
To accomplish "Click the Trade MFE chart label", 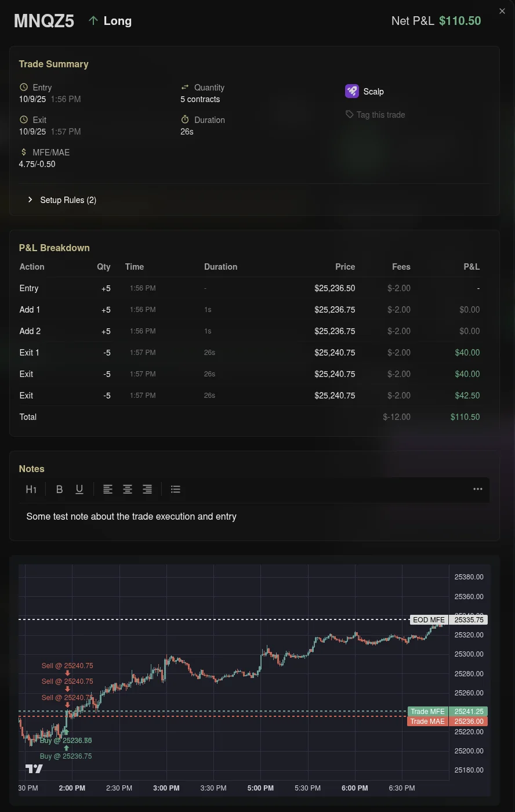I will pyautogui.click(x=427, y=712).
